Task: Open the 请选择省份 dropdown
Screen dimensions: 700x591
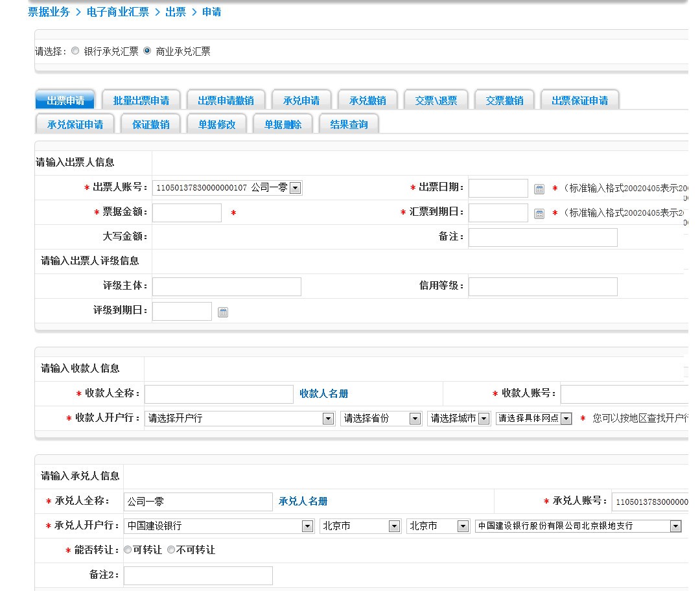Action: 415,419
